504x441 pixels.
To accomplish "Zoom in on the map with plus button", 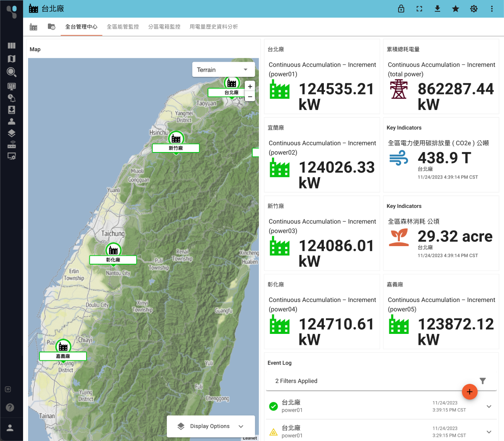I will [249, 86].
